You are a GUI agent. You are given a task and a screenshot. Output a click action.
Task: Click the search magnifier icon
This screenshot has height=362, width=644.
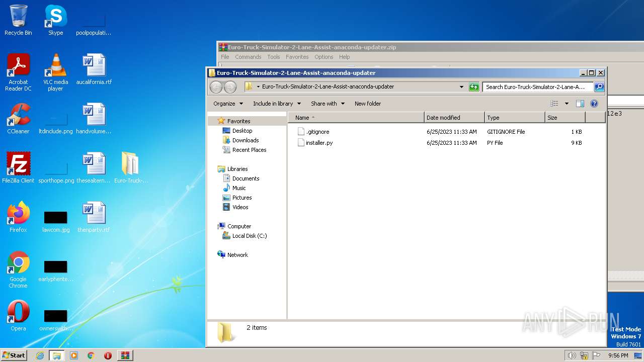point(599,87)
